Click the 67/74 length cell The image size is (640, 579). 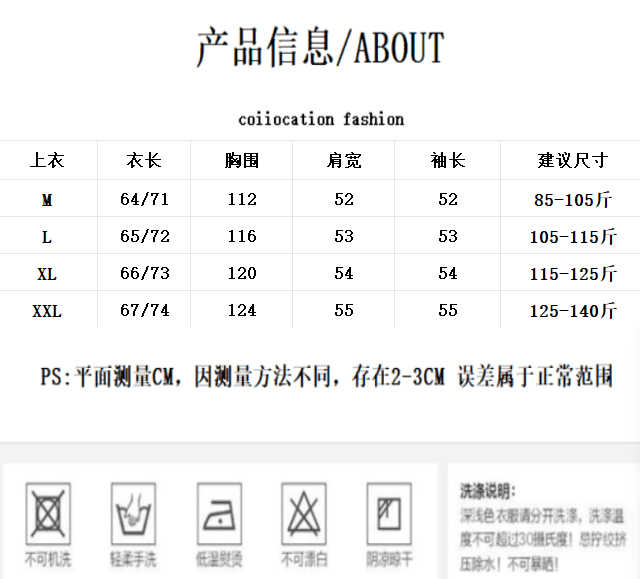tap(144, 311)
